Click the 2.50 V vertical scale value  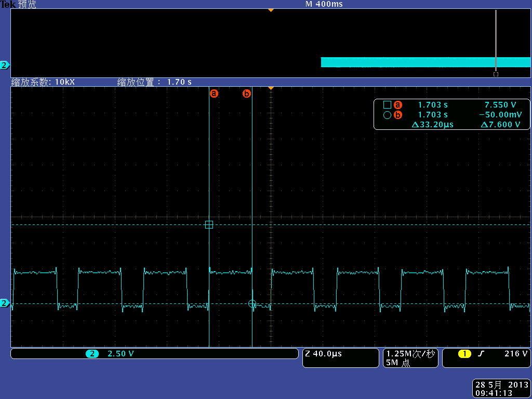tap(121, 354)
